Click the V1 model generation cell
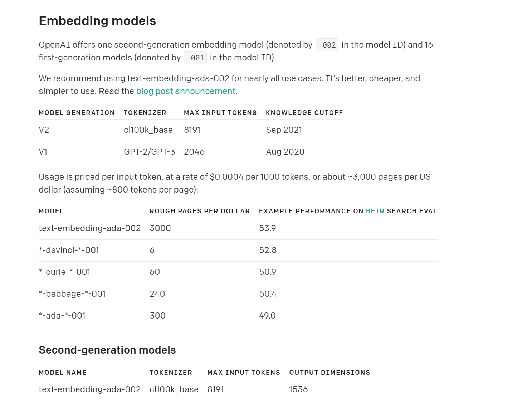The width and height of the screenshot is (532, 418). (x=43, y=152)
